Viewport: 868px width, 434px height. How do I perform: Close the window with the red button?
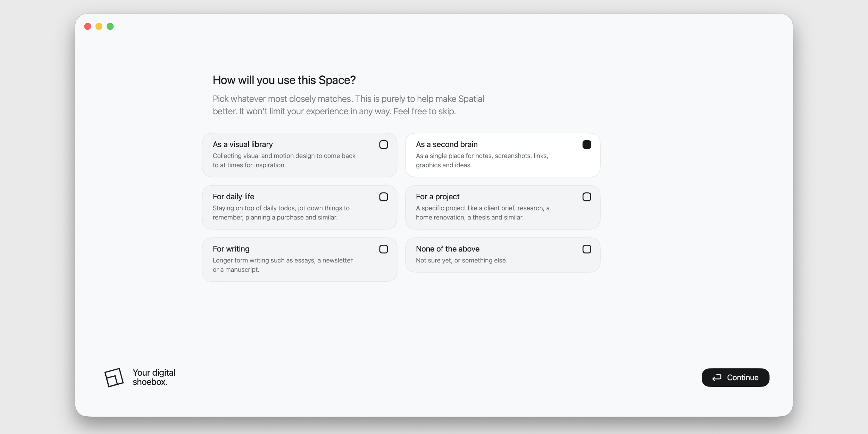pyautogui.click(x=88, y=26)
